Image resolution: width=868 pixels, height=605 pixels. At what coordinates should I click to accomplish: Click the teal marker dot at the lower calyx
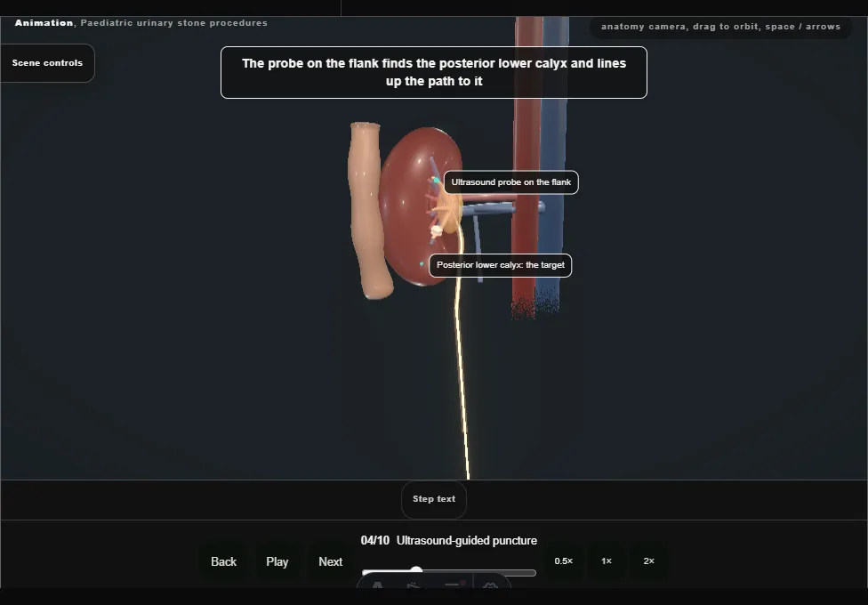click(x=422, y=264)
